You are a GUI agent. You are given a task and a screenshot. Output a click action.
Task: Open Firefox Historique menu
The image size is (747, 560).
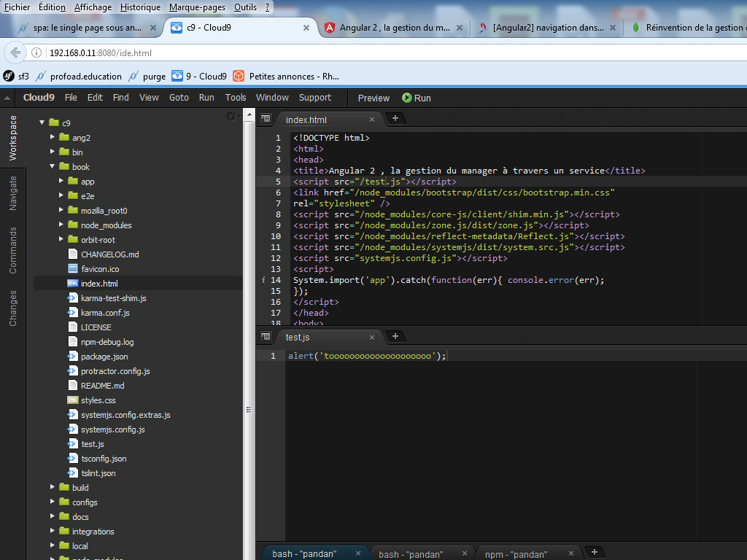141,7
